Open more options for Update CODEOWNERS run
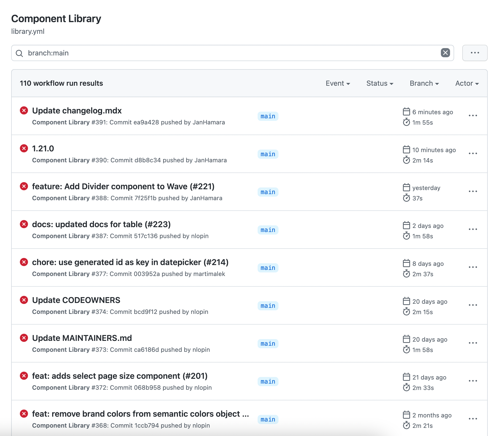This screenshot has width=504, height=436. [473, 305]
